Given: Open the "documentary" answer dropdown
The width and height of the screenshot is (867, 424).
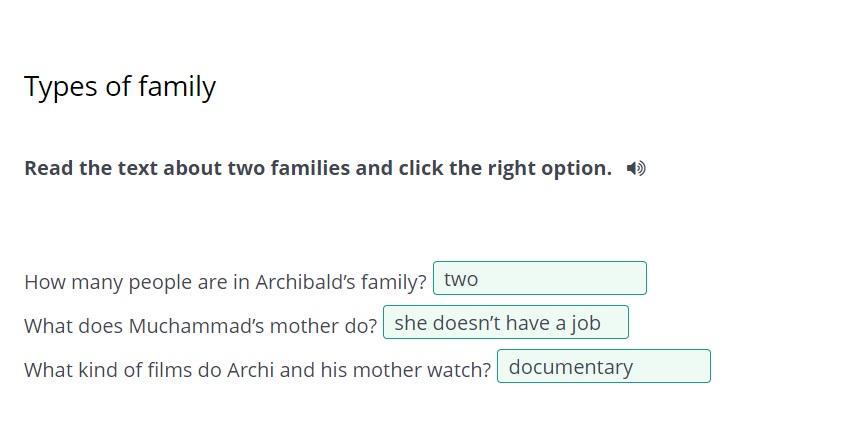Looking at the screenshot, I should click(x=603, y=367).
